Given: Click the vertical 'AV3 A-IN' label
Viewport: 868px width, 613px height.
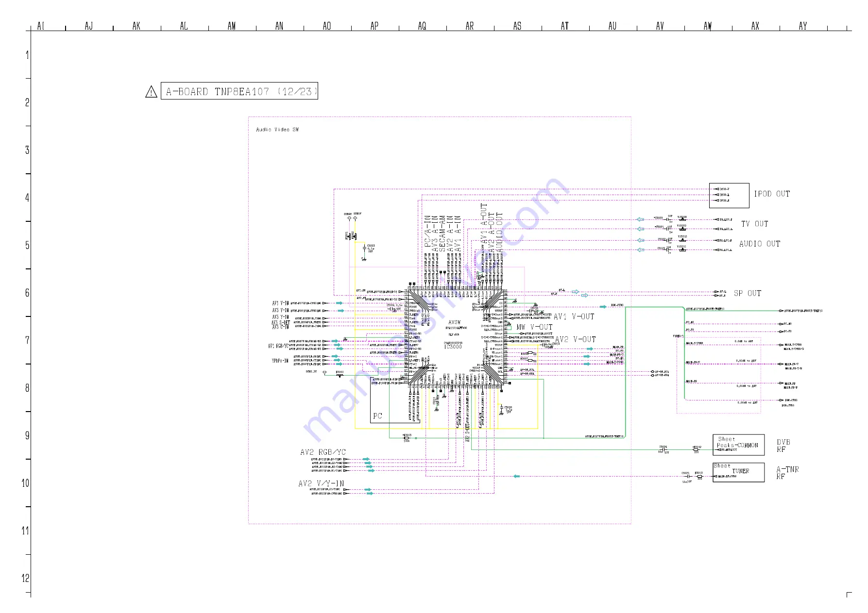Looking at the screenshot, I should (435, 233).
